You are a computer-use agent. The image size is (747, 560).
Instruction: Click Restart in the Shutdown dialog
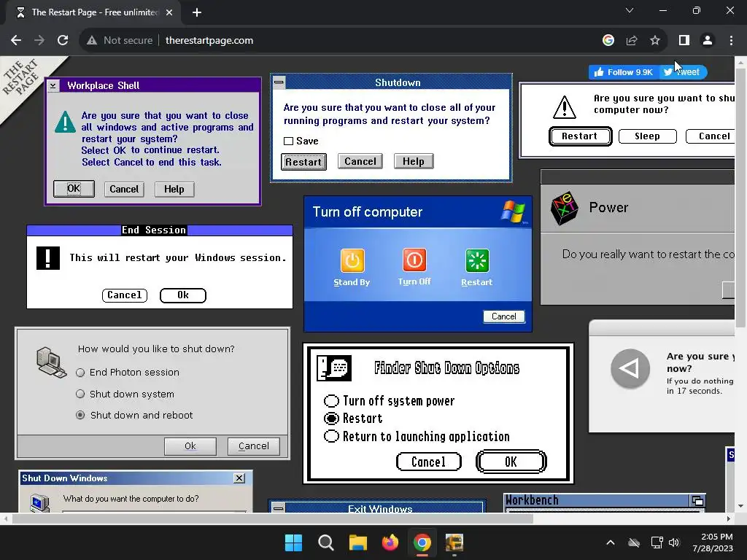303,162
